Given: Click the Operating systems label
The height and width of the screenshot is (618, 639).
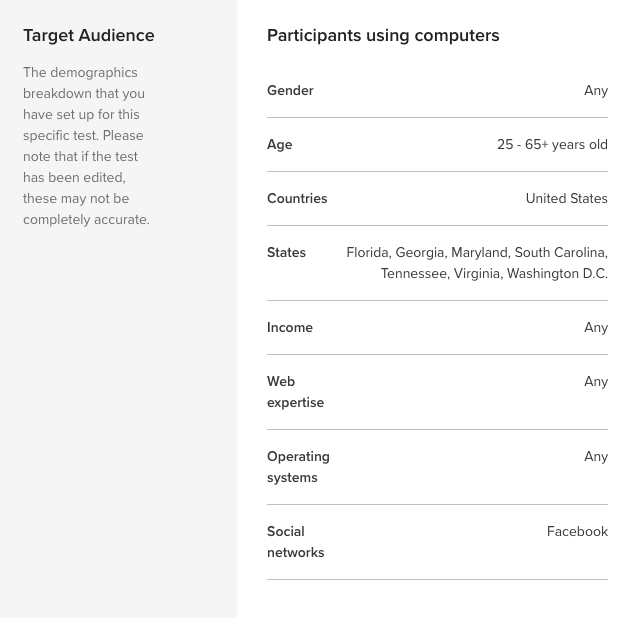Looking at the screenshot, I should [x=298, y=467].
